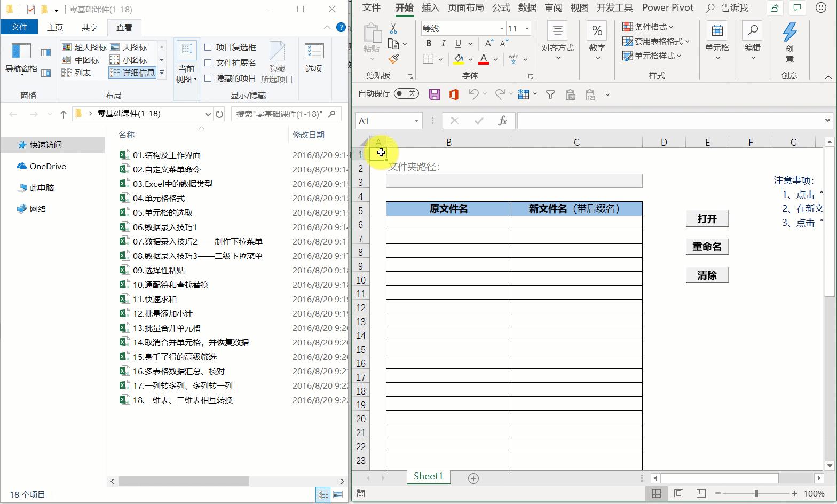The width and height of the screenshot is (837, 504).
Task: Open the Share tab in Explorer
Action: click(x=90, y=27)
